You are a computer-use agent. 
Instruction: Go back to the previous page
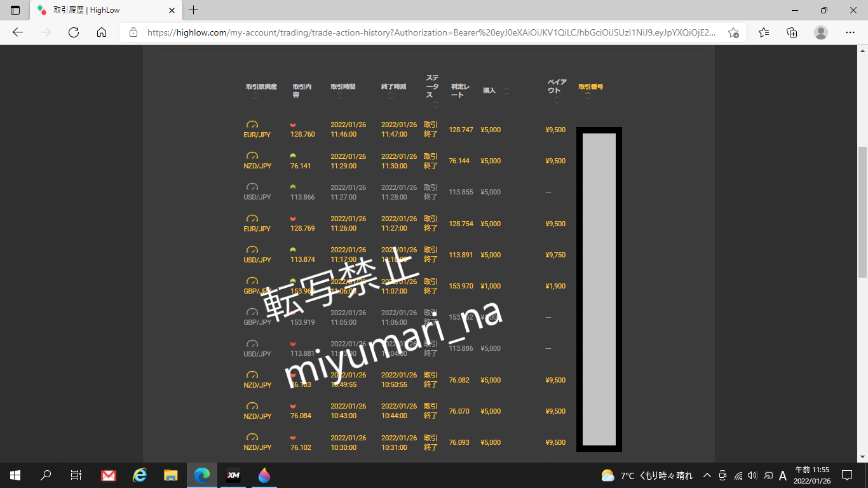pyautogui.click(x=18, y=32)
